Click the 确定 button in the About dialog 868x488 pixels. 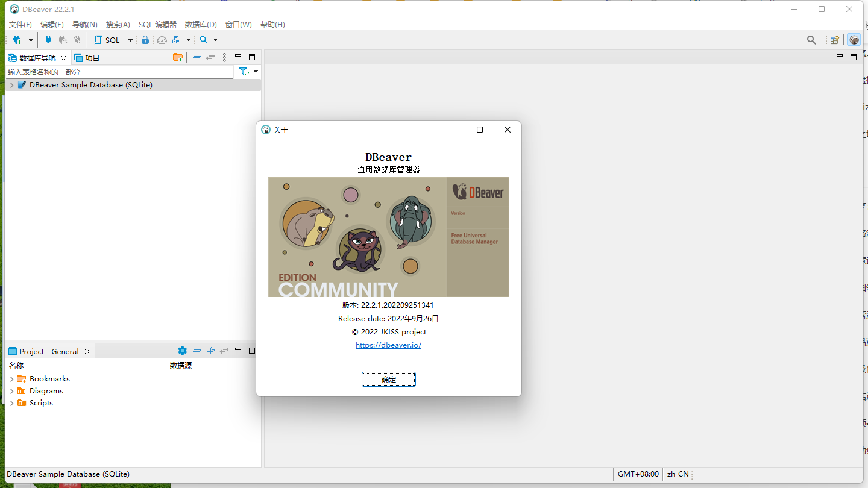pyautogui.click(x=388, y=379)
